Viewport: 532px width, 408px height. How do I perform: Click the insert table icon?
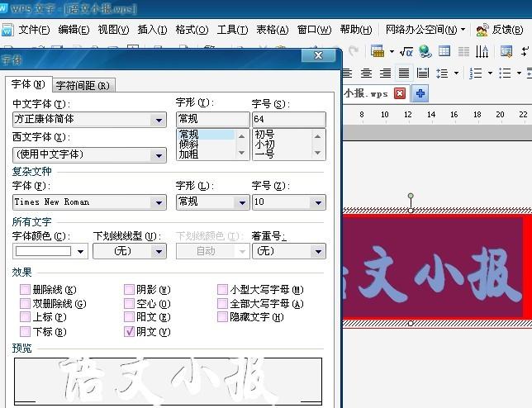pos(377,51)
